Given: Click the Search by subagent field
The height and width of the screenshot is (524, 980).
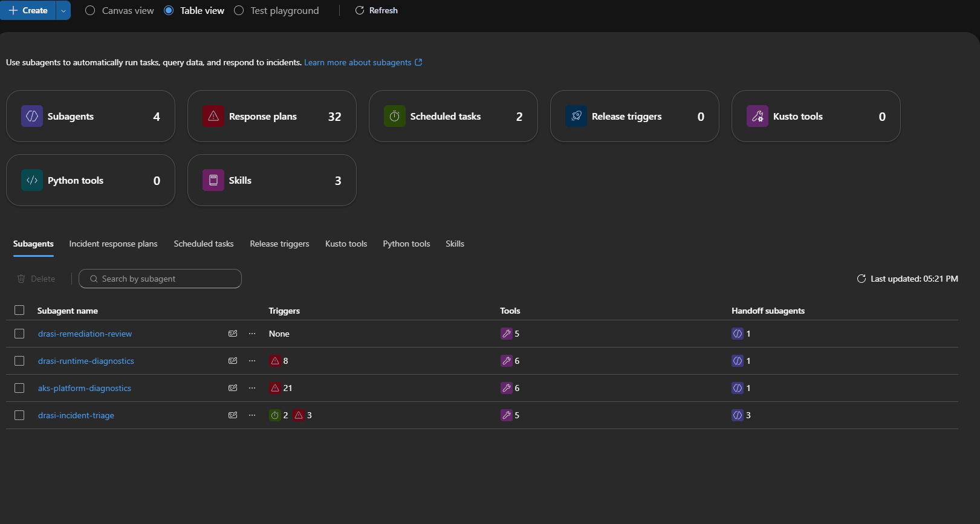Looking at the screenshot, I should tap(160, 279).
